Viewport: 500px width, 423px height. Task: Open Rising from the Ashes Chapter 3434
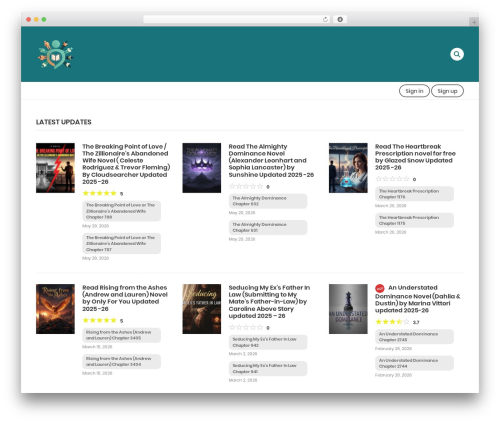pyautogui.click(x=121, y=361)
